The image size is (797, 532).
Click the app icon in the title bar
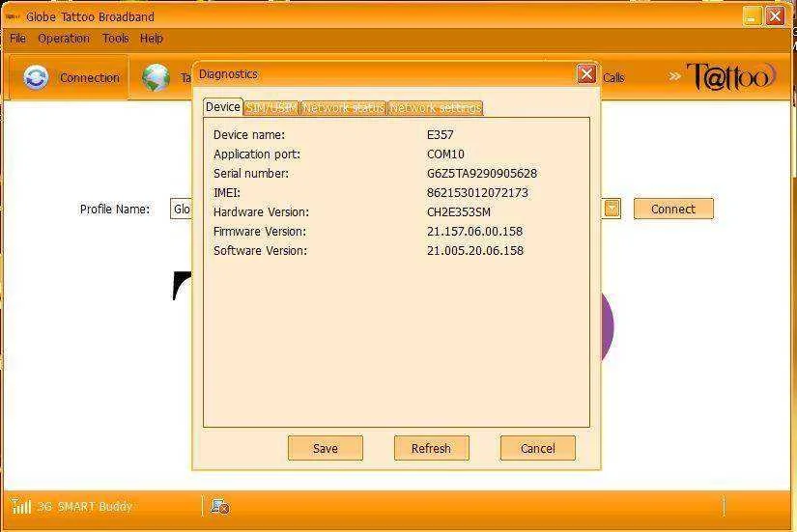click(x=13, y=16)
